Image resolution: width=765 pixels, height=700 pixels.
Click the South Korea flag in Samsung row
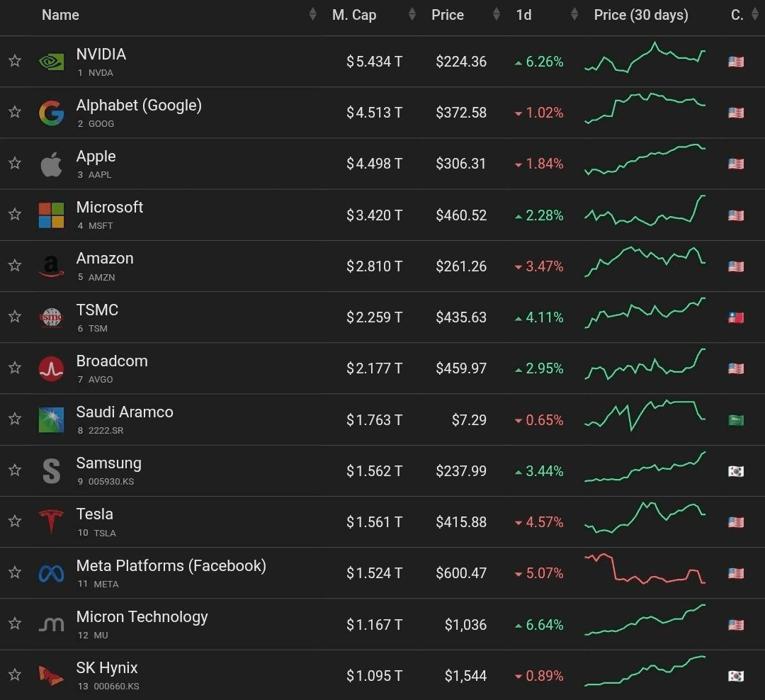pos(736,471)
